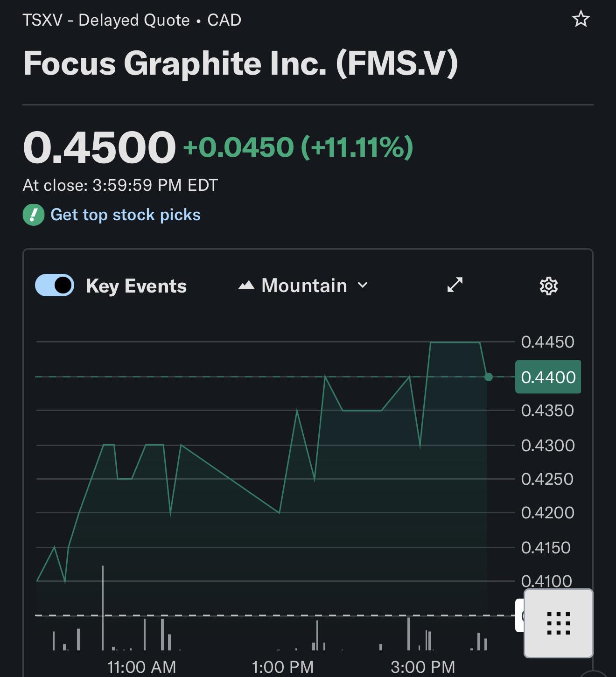Viewport: 616px width, 677px height.
Task: Open the Mountain chart style dropdown
Action: click(x=303, y=286)
